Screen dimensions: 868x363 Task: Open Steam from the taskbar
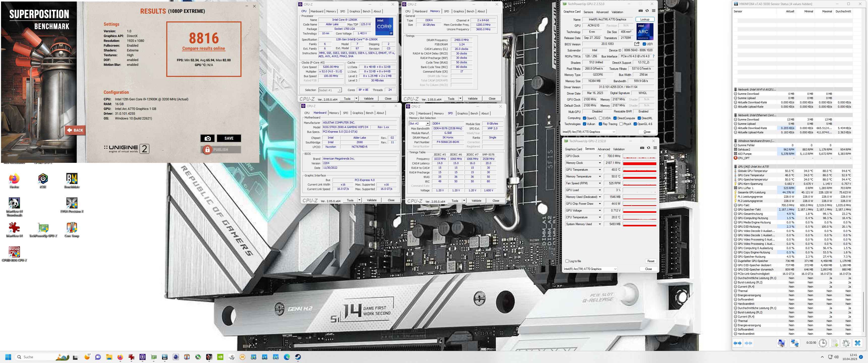pos(298,357)
